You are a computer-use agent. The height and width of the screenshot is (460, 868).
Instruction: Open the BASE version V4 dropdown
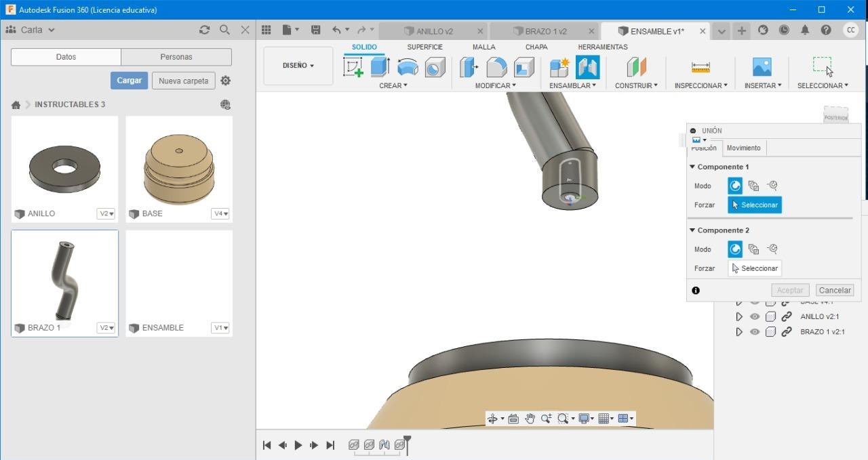pos(220,213)
